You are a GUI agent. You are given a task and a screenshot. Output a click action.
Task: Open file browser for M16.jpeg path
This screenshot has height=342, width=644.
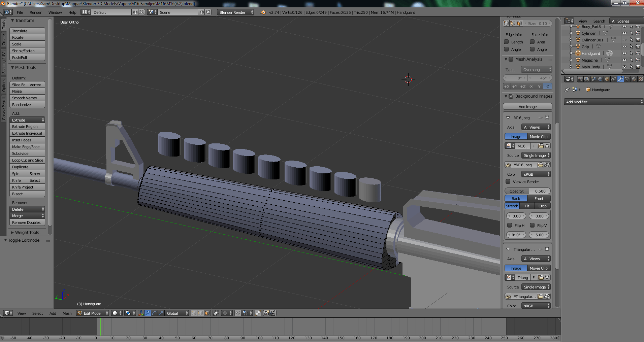click(x=540, y=165)
